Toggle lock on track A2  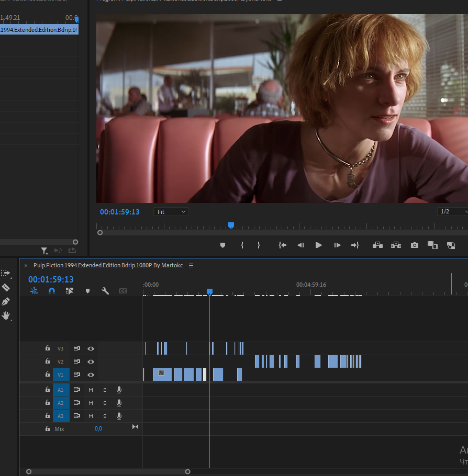[48, 403]
